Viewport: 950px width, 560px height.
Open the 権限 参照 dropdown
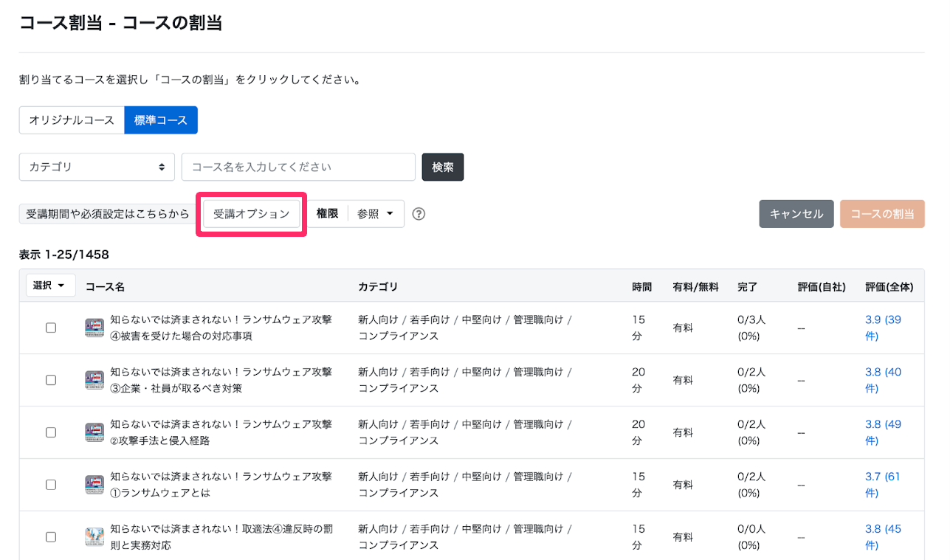(x=376, y=214)
